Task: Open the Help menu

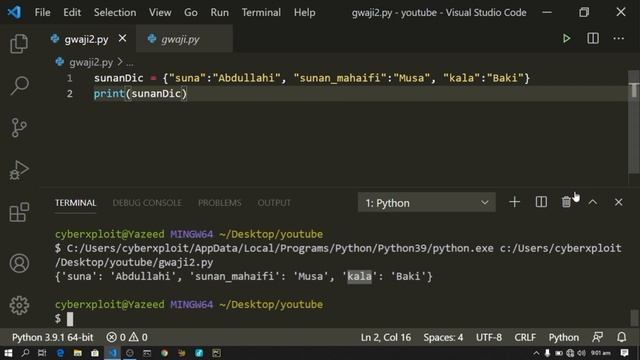Action: point(304,13)
